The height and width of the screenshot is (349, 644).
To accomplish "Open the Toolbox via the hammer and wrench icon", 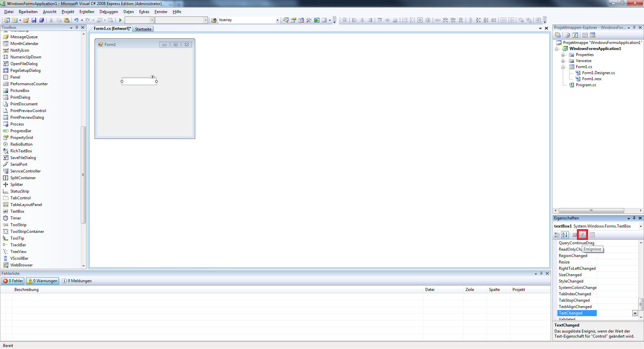I will (309, 20).
